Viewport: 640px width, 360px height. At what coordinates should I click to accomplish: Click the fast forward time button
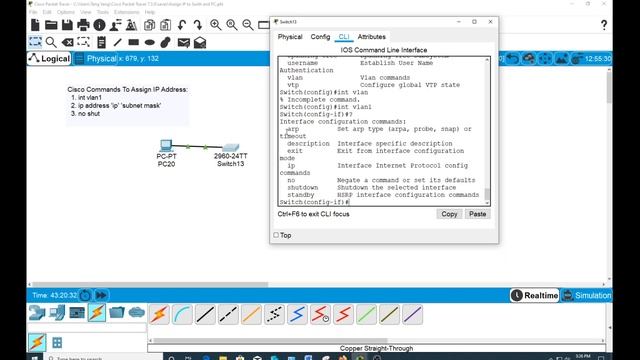101,295
